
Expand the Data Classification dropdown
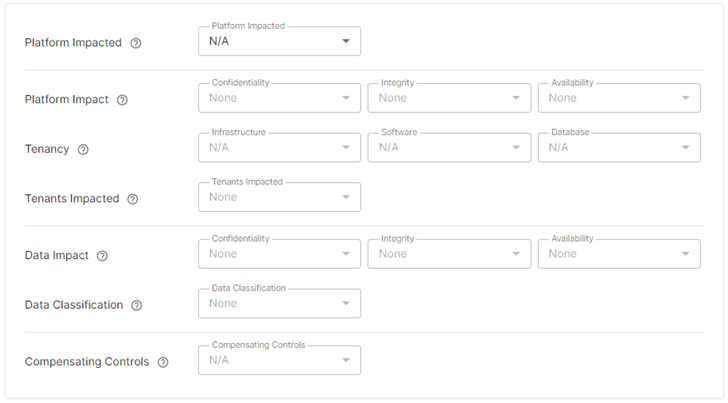click(x=280, y=303)
